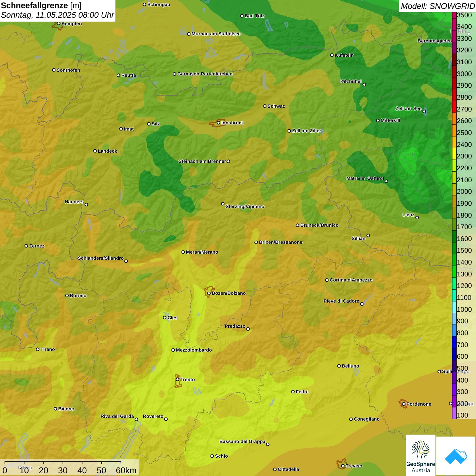Select the red 2700 legend color
Screen dimensions: 476x476
[x=454, y=106]
